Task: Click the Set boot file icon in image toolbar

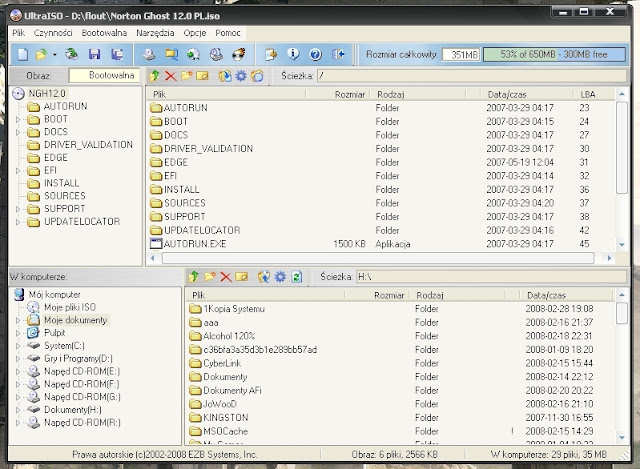Action: pos(257,76)
